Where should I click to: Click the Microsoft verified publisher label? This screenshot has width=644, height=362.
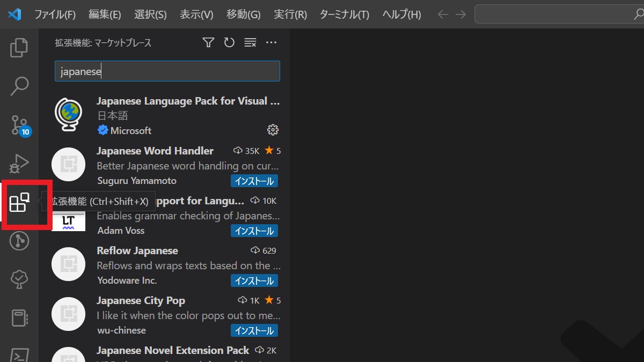(125, 130)
